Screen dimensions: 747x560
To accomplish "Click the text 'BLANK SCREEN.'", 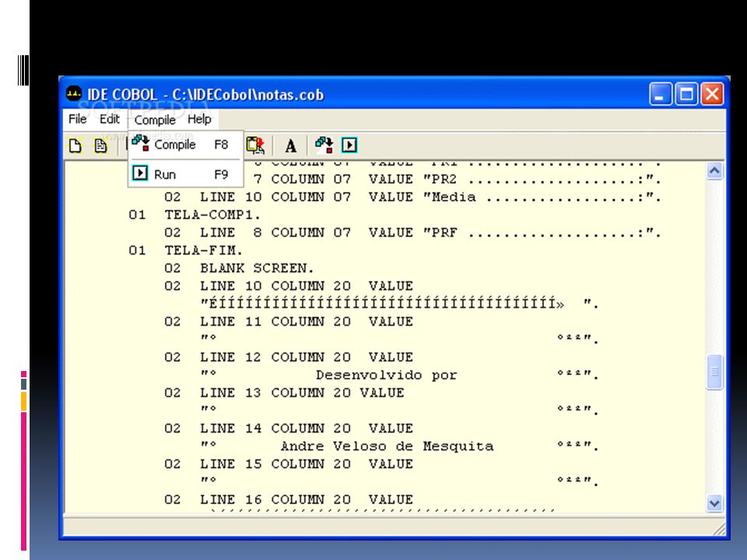I will click(x=257, y=268).
